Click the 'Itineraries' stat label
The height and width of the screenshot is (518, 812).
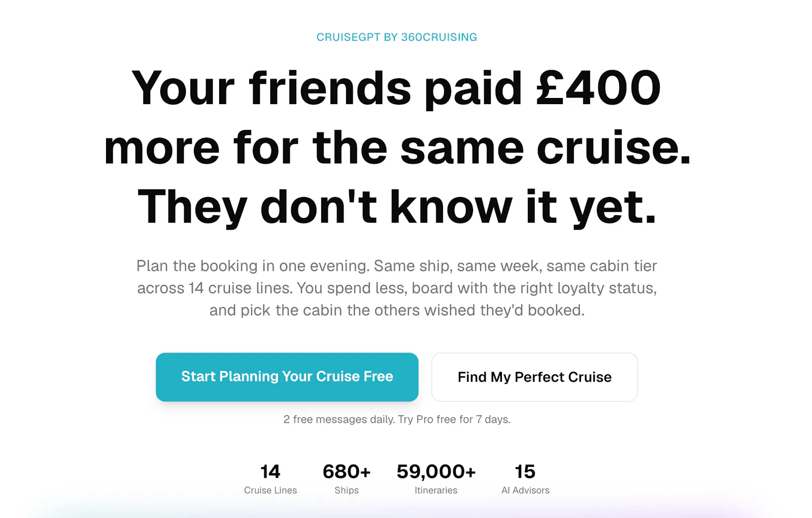coord(436,490)
